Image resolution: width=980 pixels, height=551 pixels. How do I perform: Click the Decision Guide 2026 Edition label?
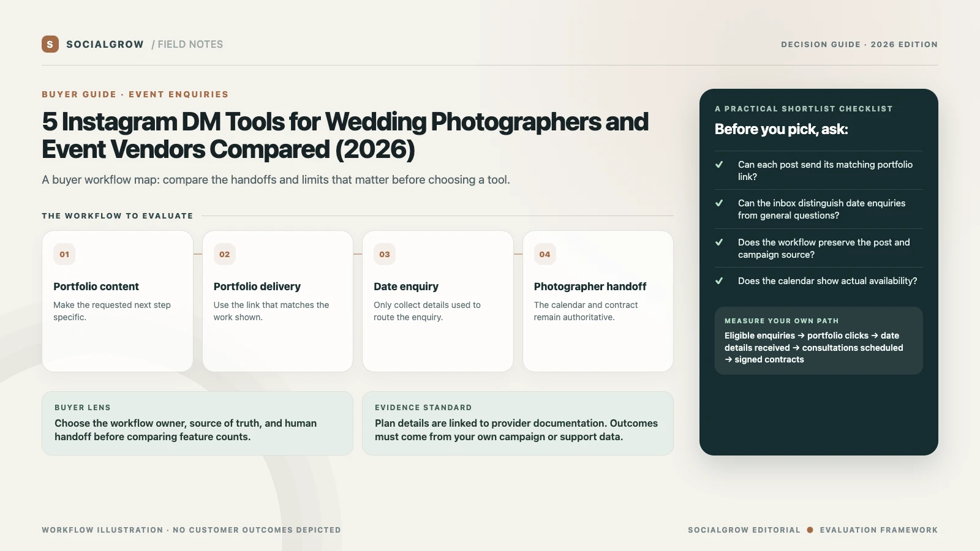click(x=859, y=45)
